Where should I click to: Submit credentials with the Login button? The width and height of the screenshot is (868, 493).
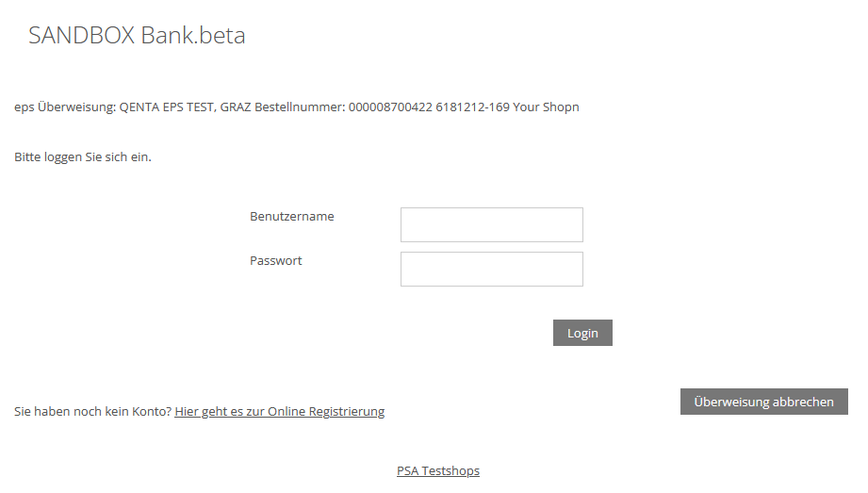point(582,333)
